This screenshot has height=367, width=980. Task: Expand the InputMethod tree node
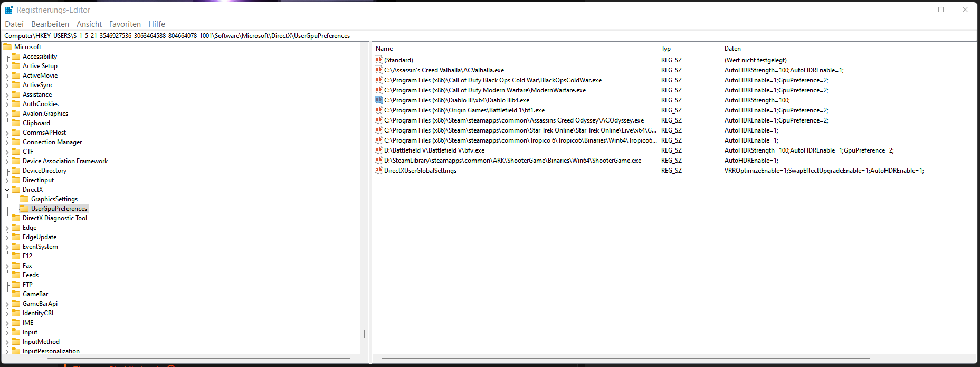pos(7,342)
